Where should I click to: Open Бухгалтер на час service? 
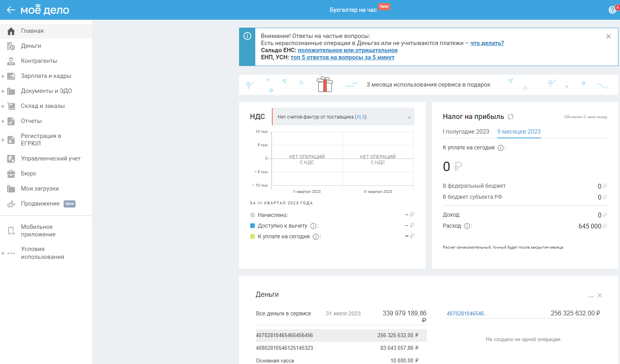click(x=353, y=10)
